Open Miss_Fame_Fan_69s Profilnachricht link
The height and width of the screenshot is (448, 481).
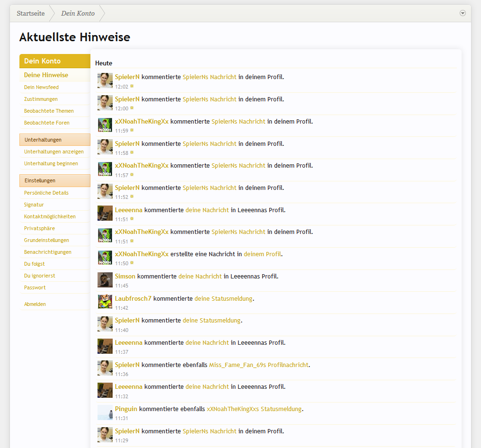259,365
